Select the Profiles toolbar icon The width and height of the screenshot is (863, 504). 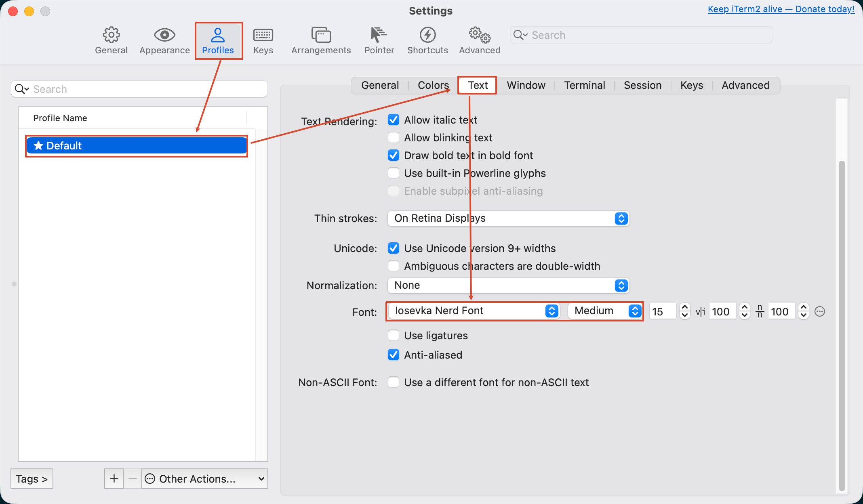218,40
